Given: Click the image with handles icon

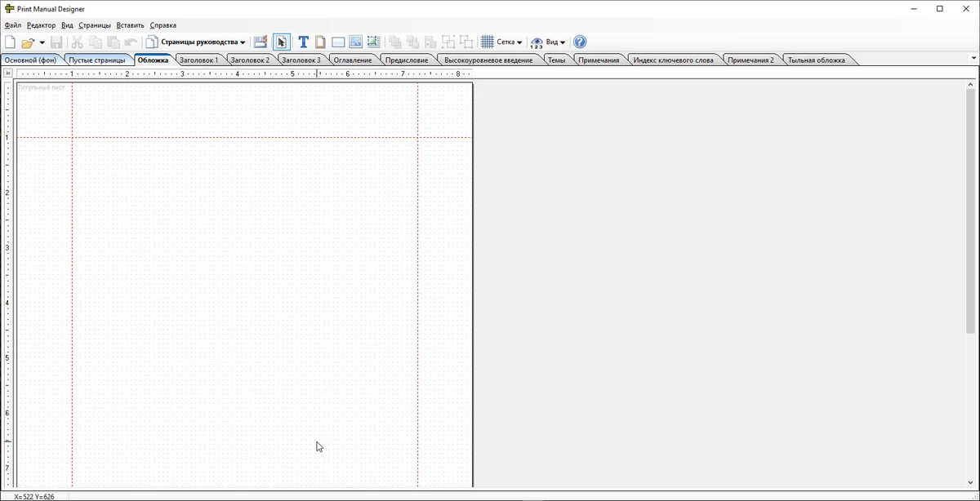Looking at the screenshot, I should coord(374,42).
